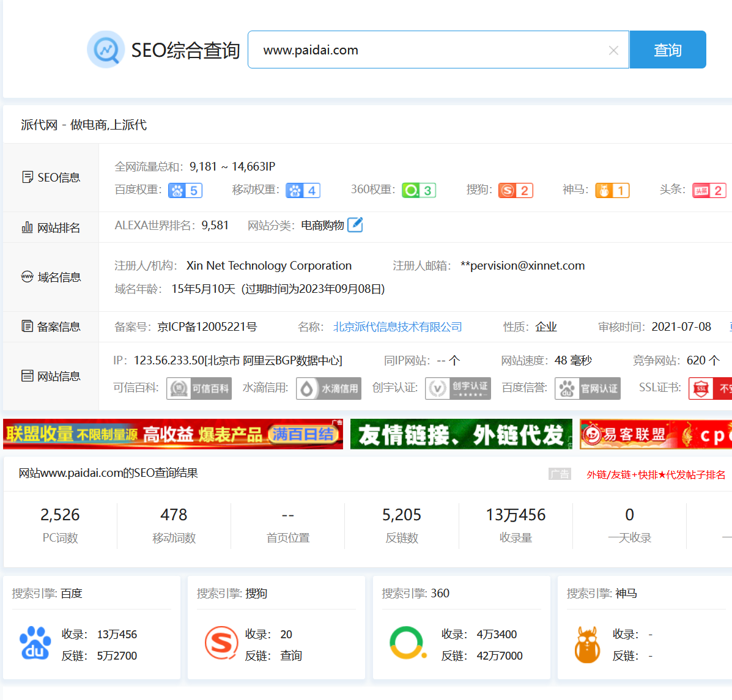Click the **pervision@xinnet.com registrant email

click(x=522, y=265)
